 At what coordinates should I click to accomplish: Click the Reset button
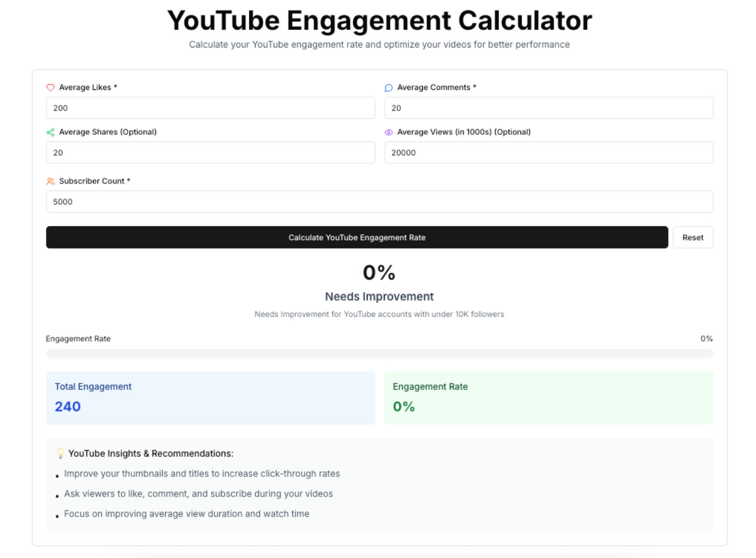tap(692, 237)
